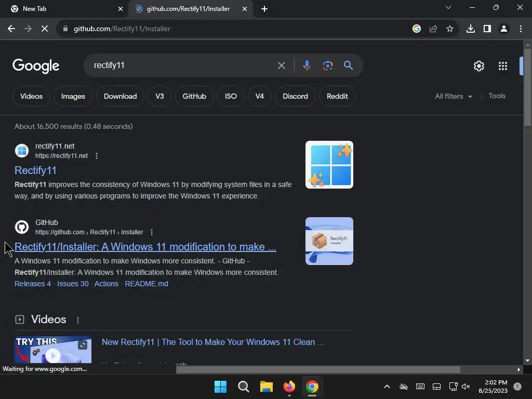Open the clock and date panel

coord(493,387)
